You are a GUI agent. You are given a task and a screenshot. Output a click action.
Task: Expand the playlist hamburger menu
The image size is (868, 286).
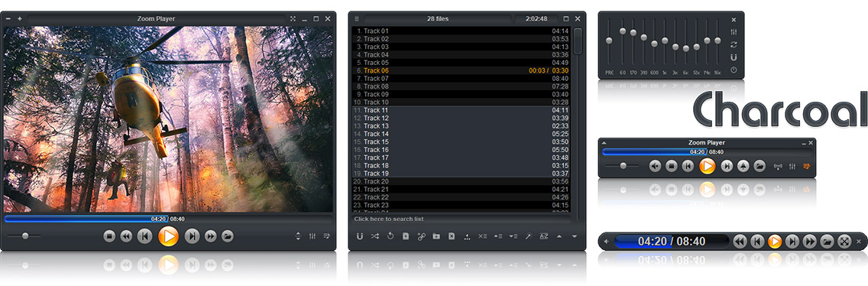[x=357, y=19]
